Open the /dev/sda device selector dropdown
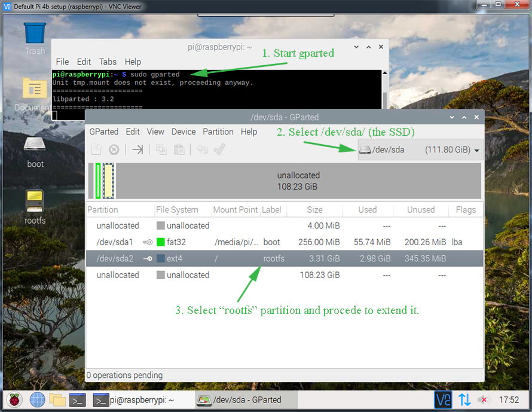Screen dimensions: 532x412 pos(421,149)
